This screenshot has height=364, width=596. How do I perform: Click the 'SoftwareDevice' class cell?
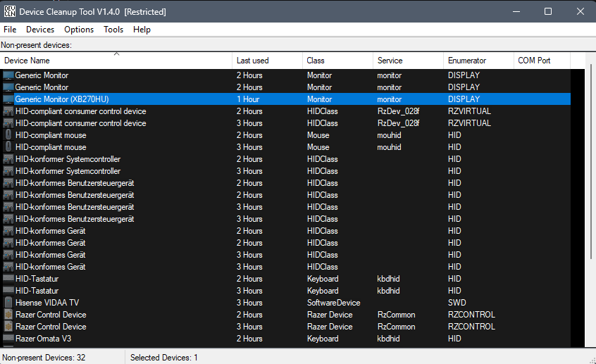(x=333, y=303)
